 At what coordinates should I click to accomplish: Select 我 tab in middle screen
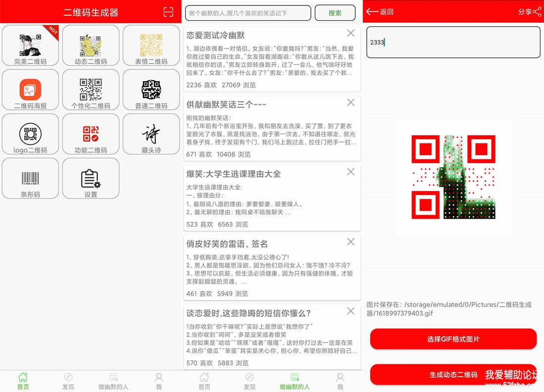(x=341, y=381)
